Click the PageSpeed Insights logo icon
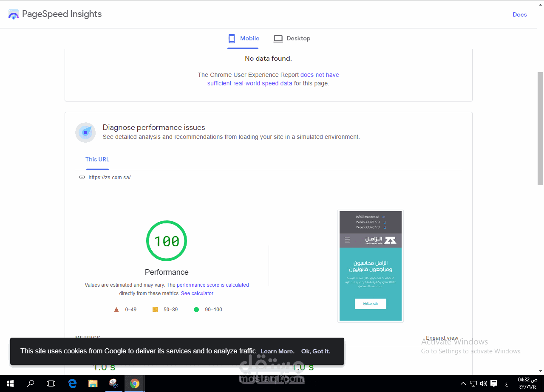 14,14
